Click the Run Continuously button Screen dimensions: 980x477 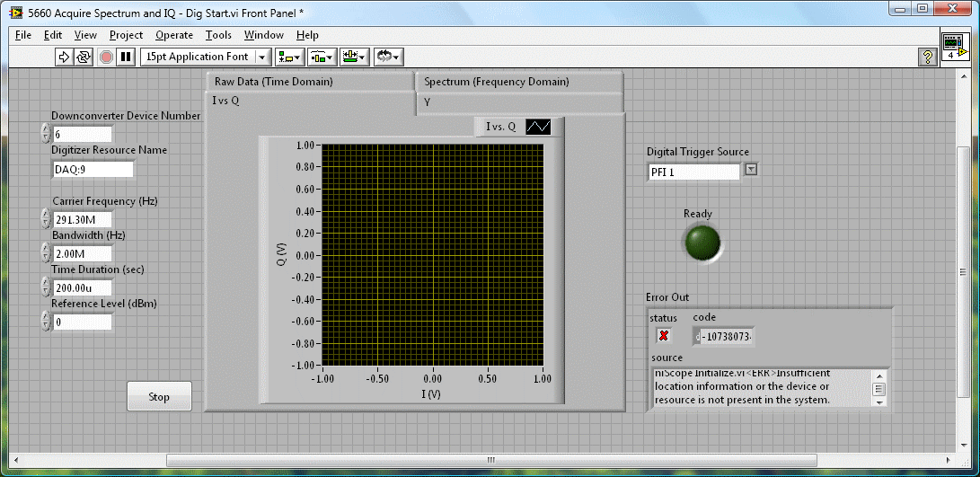[84, 57]
